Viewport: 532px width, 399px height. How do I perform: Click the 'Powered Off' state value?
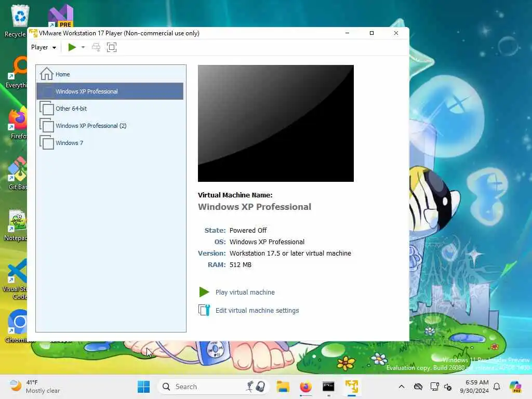(248, 230)
